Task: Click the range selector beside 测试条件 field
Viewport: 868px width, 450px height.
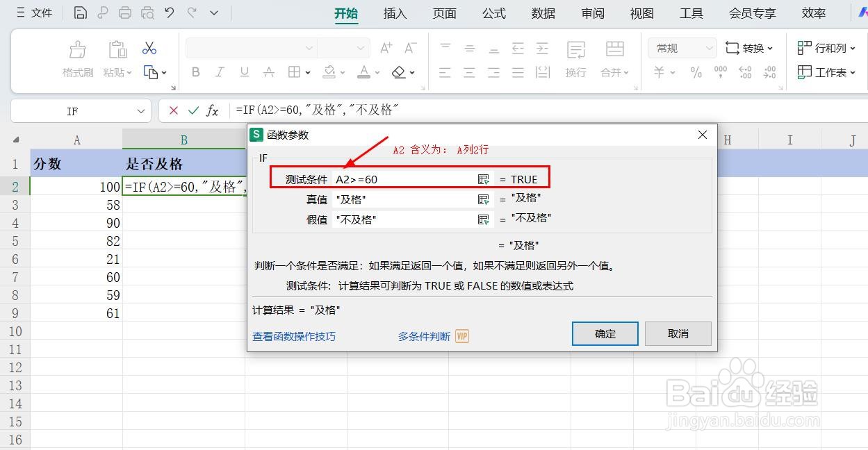Action: pos(484,178)
